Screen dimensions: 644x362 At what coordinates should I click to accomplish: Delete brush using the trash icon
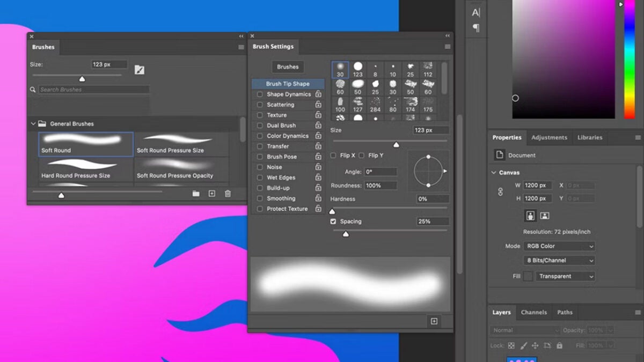pos(228,194)
